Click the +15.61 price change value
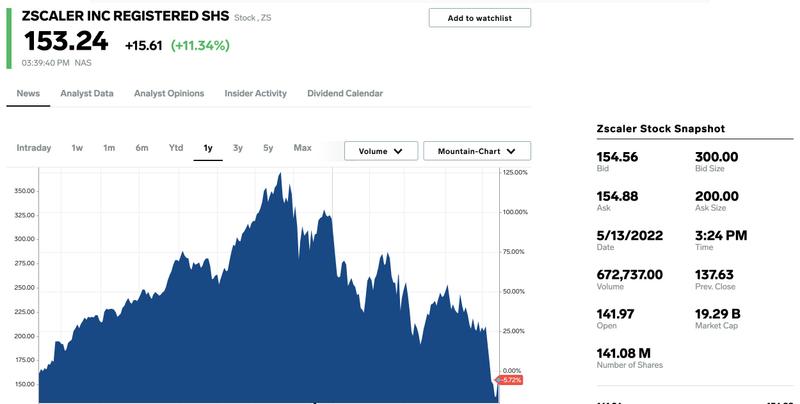 [143, 45]
